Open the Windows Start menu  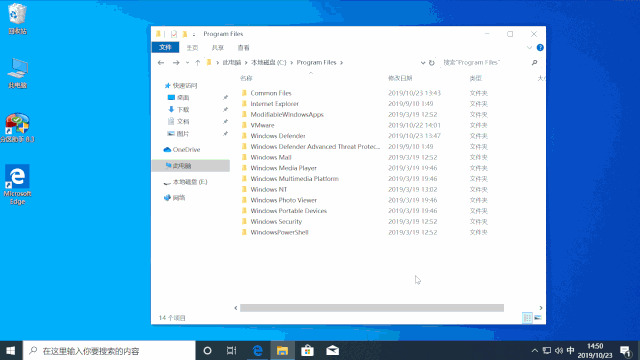(x=11, y=351)
